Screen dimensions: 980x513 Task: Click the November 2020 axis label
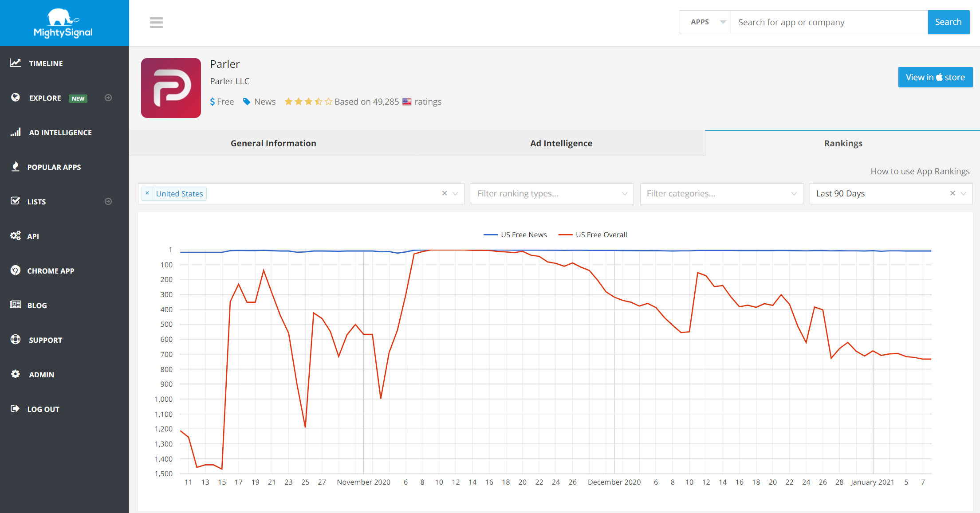tap(364, 482)
